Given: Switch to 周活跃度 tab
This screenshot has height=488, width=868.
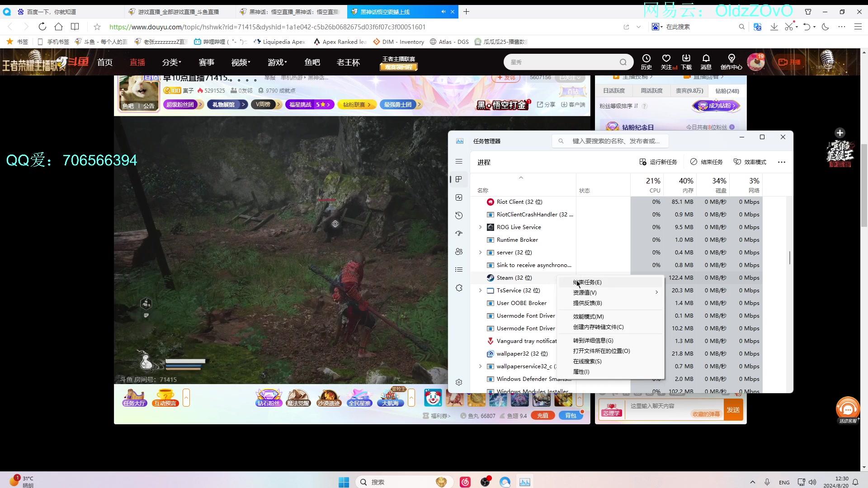Looking at the screenshot, I should pyautogui.click(x=651, y=91).
